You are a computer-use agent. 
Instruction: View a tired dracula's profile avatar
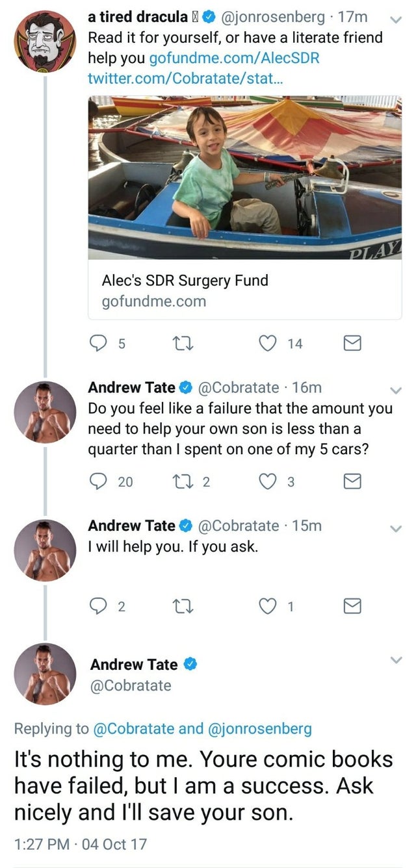click(45, 41)
